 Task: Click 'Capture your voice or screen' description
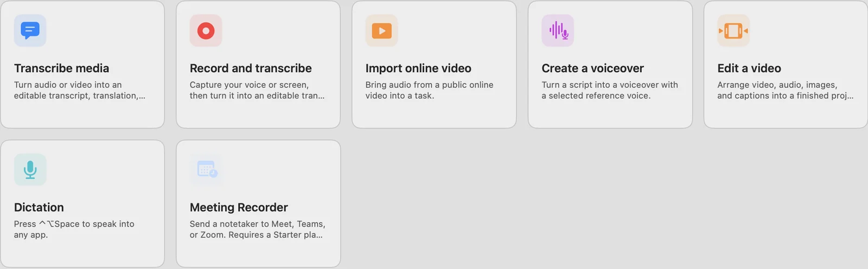[x=257, y=90]
